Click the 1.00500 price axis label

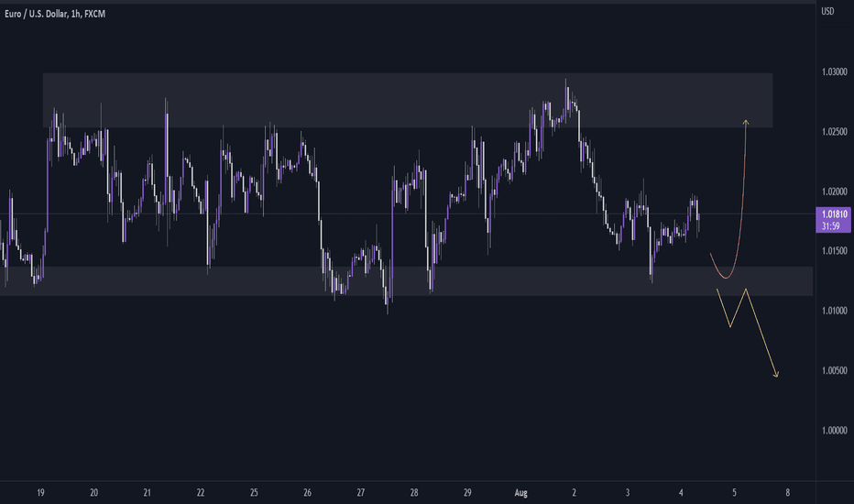pos(835,370)
